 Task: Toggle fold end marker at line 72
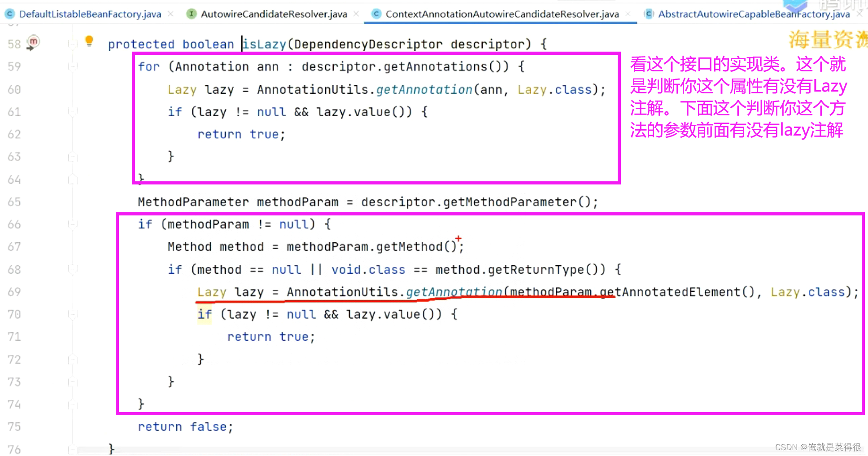[72, 360]
